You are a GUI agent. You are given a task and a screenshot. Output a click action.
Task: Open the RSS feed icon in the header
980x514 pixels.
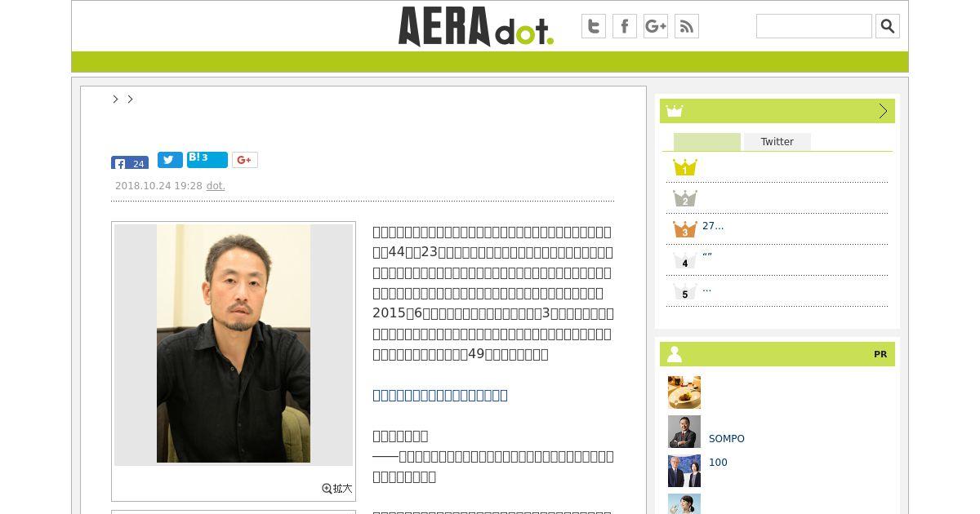[x=687, y=26]
